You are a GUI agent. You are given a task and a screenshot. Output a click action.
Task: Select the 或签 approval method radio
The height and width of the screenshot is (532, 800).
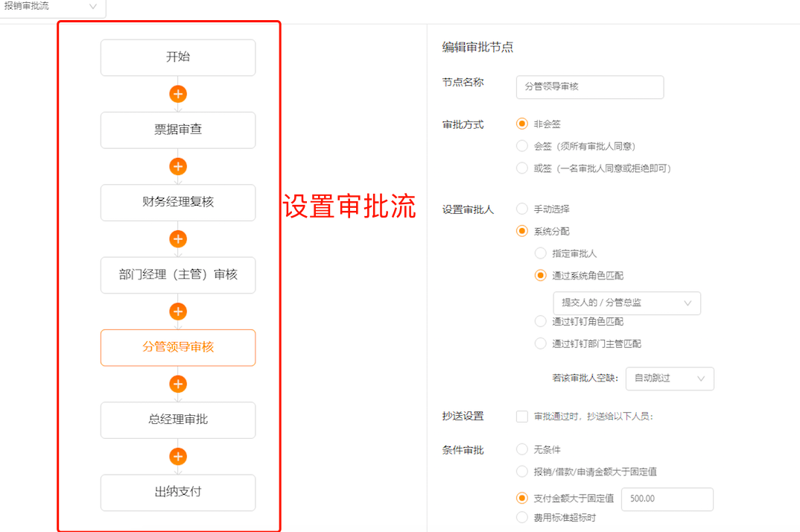521,168
